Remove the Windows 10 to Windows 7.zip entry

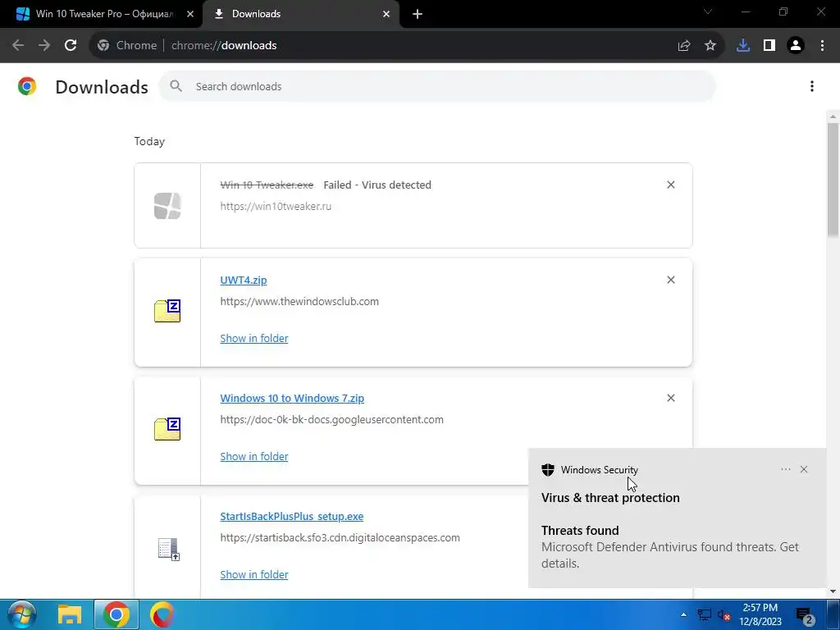(671, 398)
